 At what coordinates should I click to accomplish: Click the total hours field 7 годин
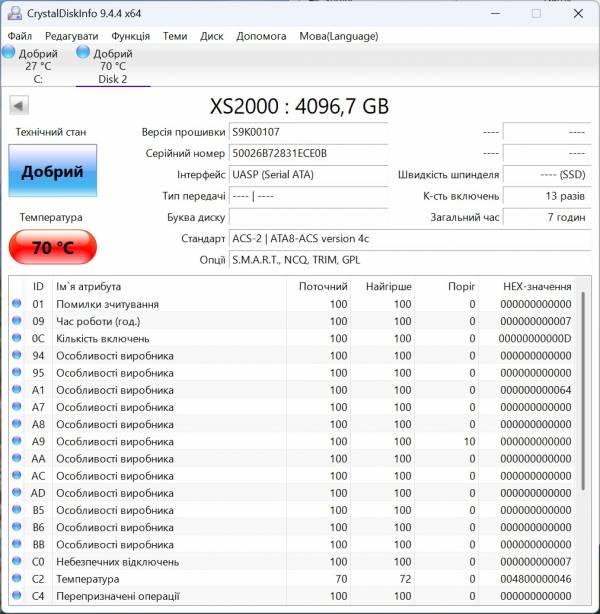point(547,217)
